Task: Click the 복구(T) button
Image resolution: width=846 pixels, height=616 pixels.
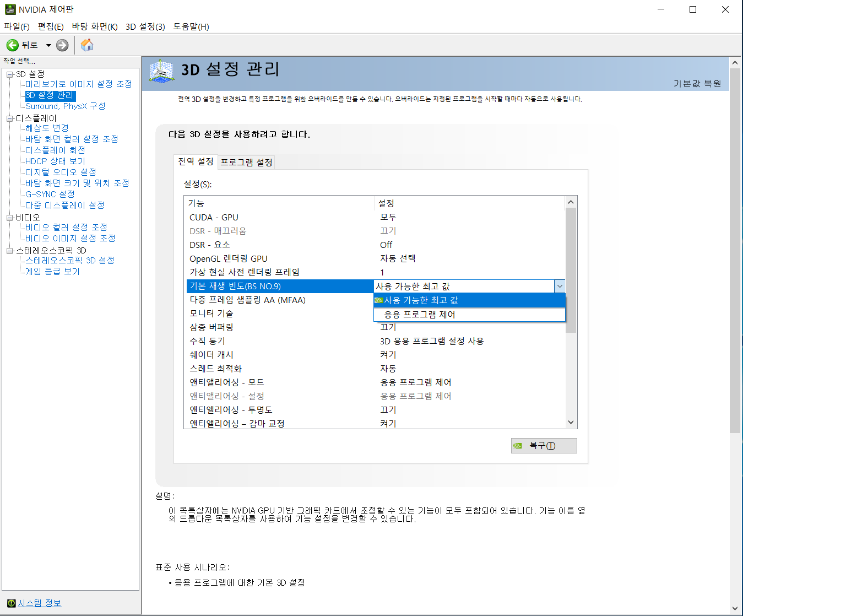Action: 544,446
